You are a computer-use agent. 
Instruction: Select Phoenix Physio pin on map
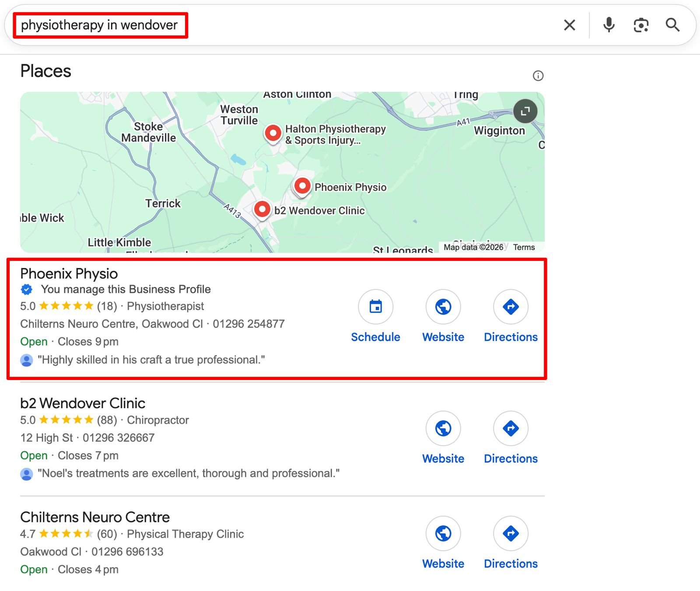point(302,186)
